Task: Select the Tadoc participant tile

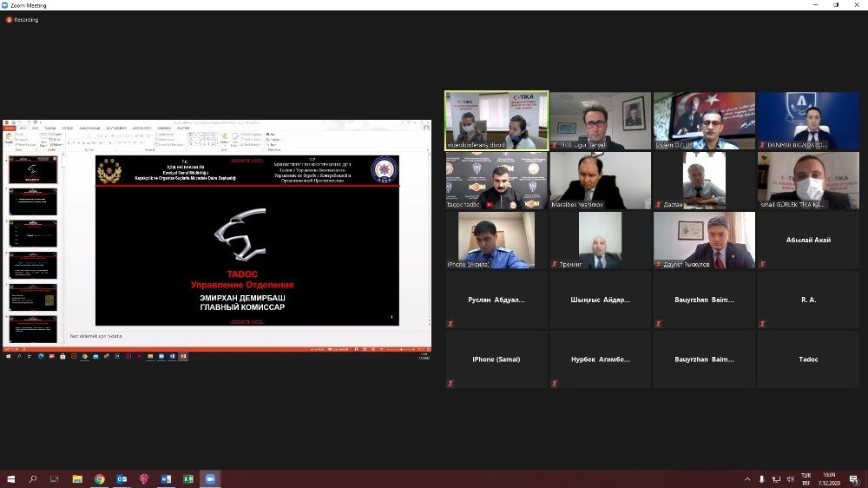Action: 808,359
